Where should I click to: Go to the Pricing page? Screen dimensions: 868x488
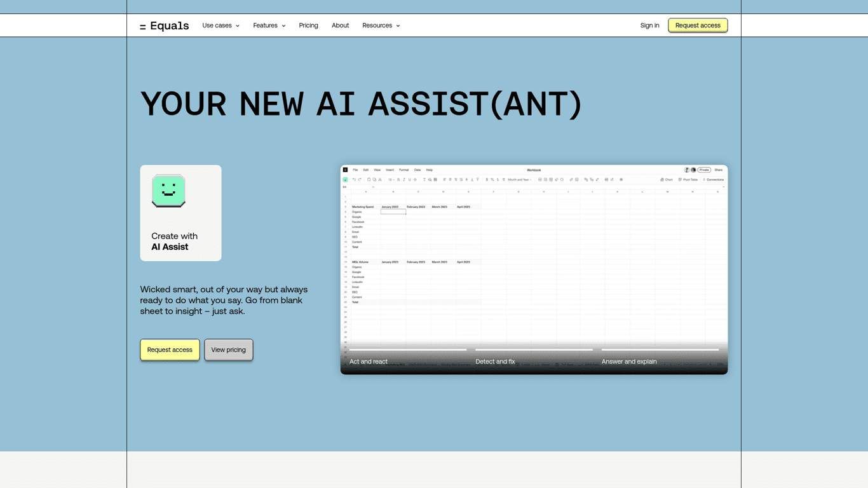308,25
